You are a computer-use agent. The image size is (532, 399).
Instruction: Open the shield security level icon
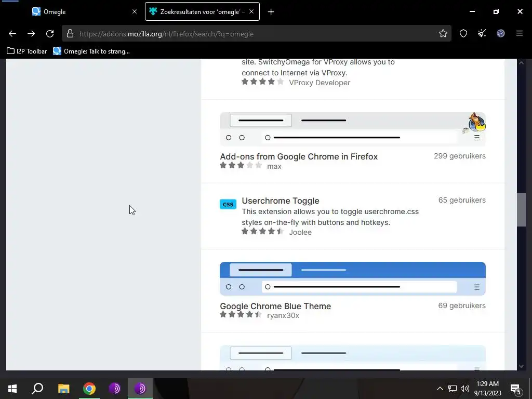463,33
